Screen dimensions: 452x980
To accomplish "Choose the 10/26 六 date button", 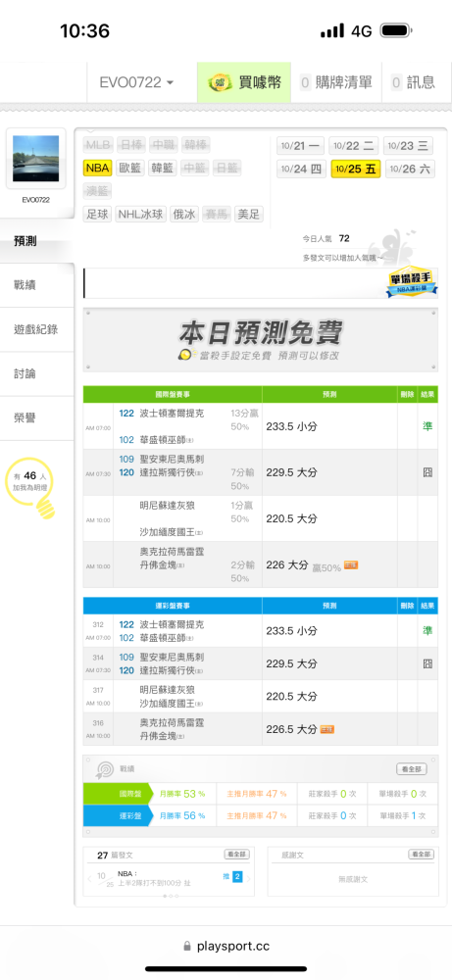I will pyautogui.click(x=411, y=169).
